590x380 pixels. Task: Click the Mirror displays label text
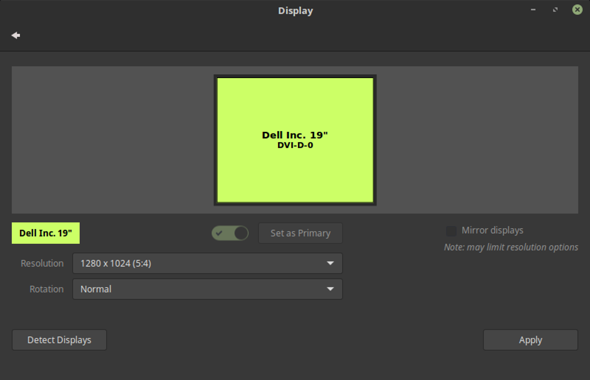(492, 230)
